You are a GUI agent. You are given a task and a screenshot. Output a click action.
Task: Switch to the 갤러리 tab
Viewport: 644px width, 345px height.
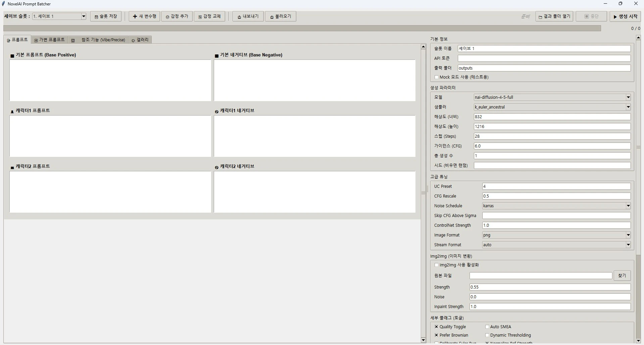[x=140, y=40]
